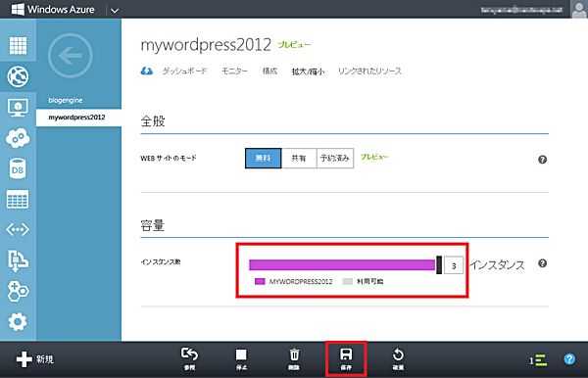This screenshot has width=588, height=378.
Task: Switch to the 構成 tab
Action: 269,71
